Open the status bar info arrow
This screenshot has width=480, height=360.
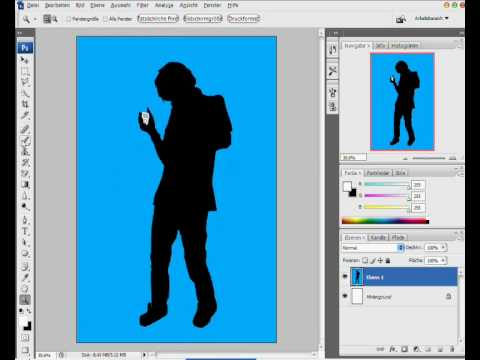click(144, 355)
